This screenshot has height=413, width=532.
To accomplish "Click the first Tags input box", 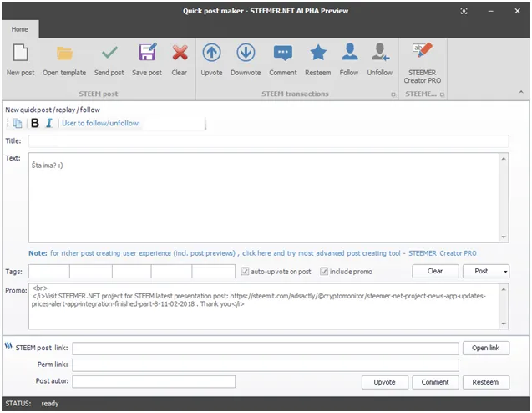I will click(49, 272).
